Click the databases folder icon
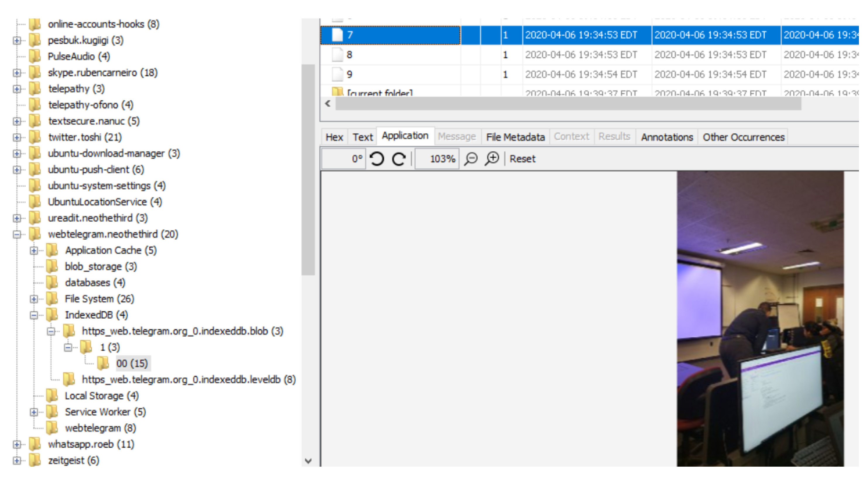The image size is (868, 481). point(52,283)
